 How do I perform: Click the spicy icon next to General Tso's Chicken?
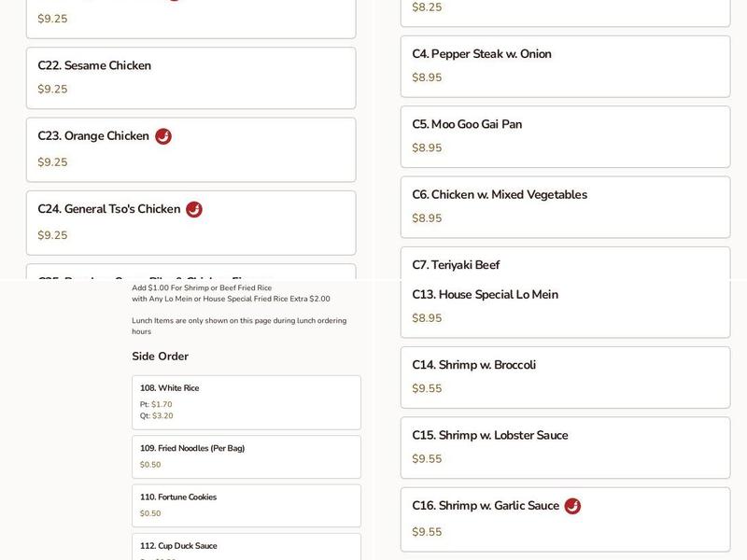coord(192,209)
